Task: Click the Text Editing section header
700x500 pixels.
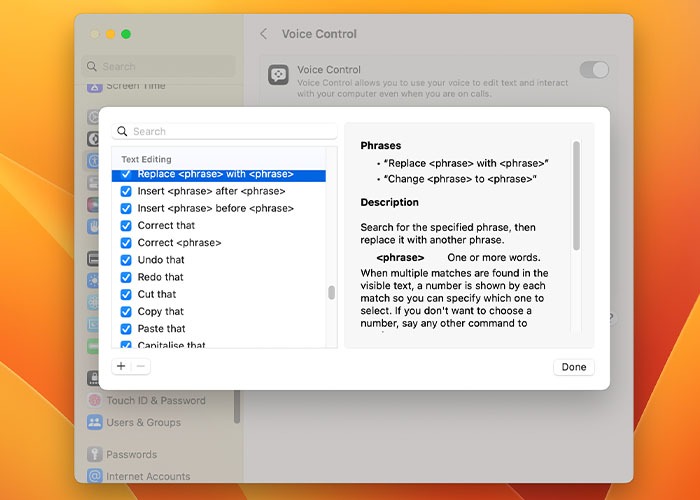Action: (x=146, y=159)
